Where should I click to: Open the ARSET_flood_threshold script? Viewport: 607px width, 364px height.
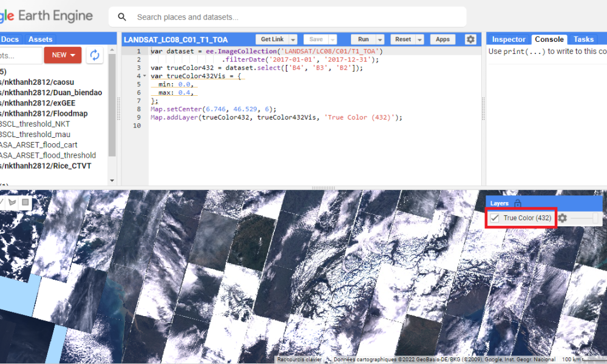48,155
